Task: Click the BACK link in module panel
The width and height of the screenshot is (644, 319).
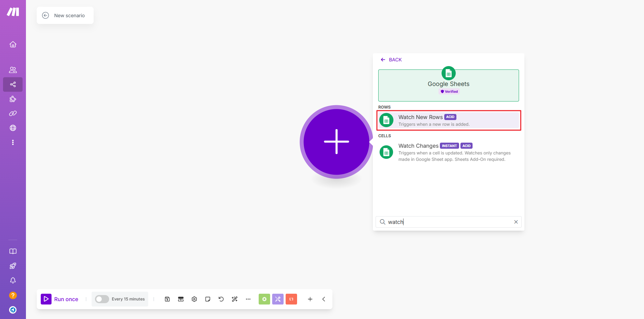Action: 391,60
